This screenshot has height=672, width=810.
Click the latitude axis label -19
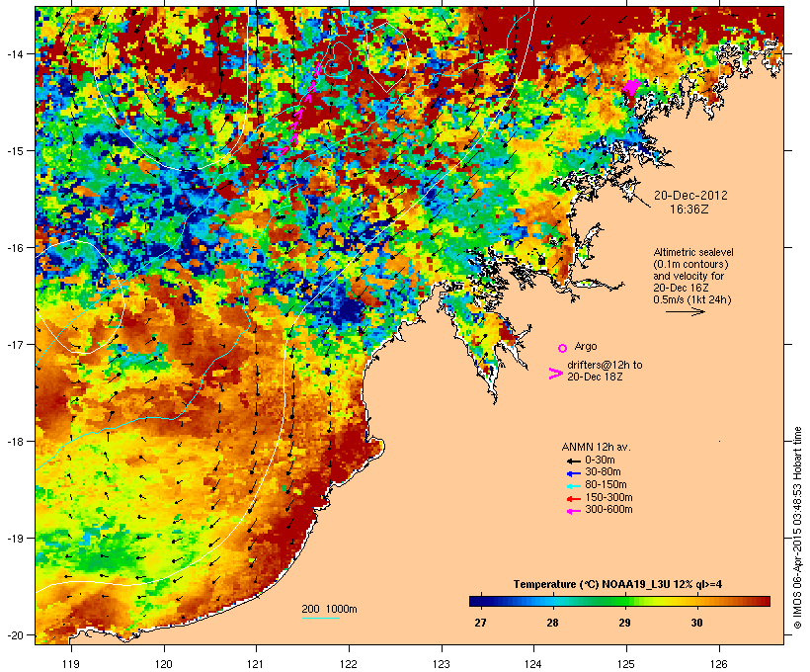click(14, 539)
